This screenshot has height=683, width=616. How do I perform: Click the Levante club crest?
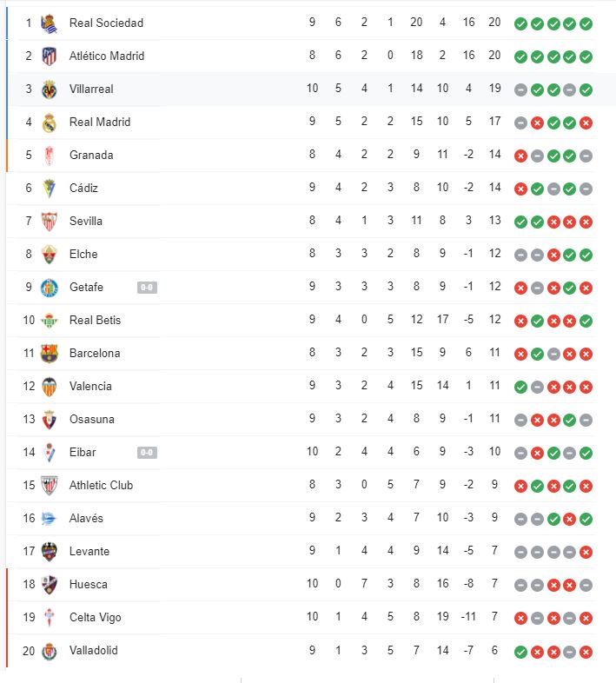pos(49,552)
